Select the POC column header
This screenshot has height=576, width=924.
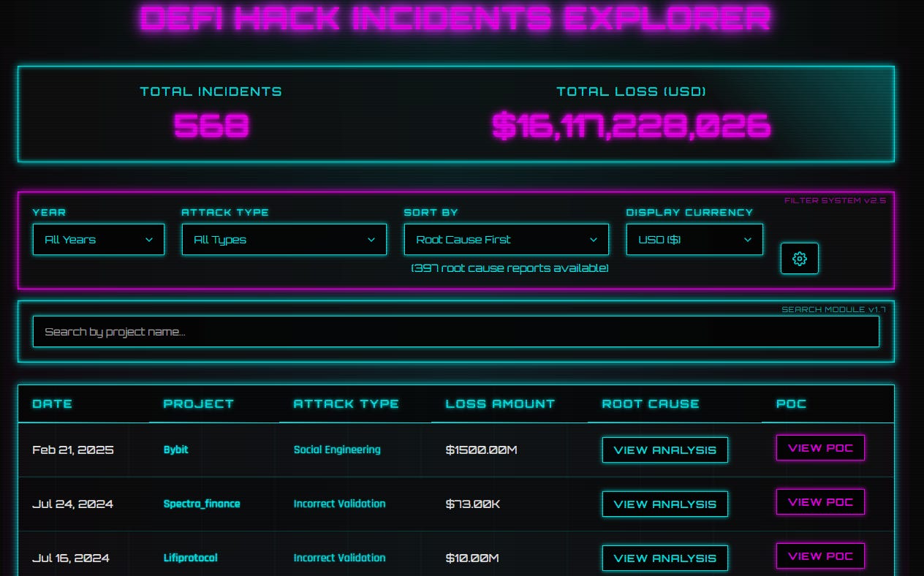[792, 403]
